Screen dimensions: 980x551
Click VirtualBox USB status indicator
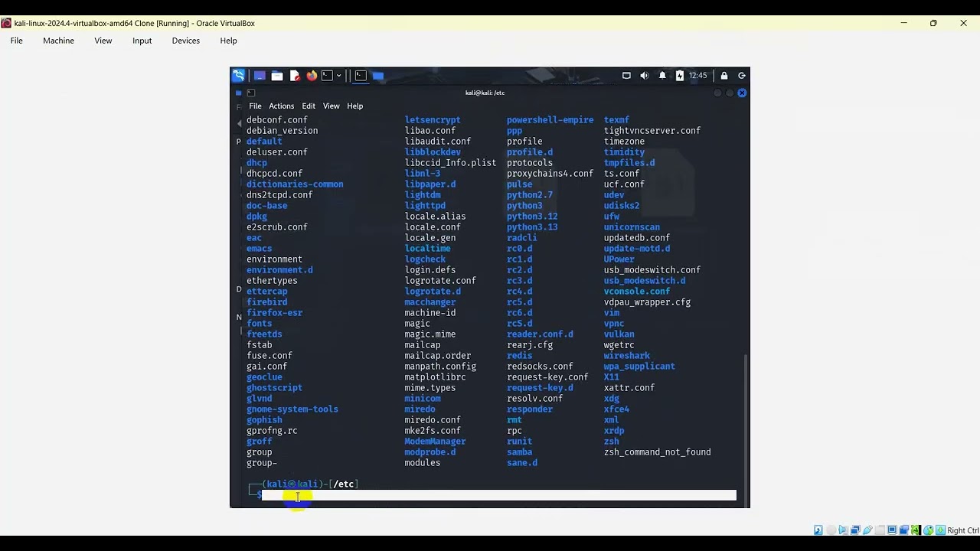[867, 530]
